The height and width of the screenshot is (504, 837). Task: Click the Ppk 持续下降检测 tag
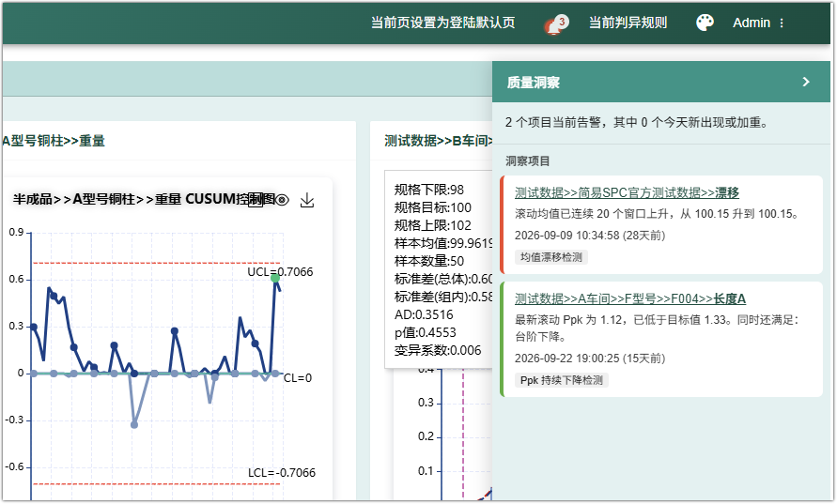(562, 380)
